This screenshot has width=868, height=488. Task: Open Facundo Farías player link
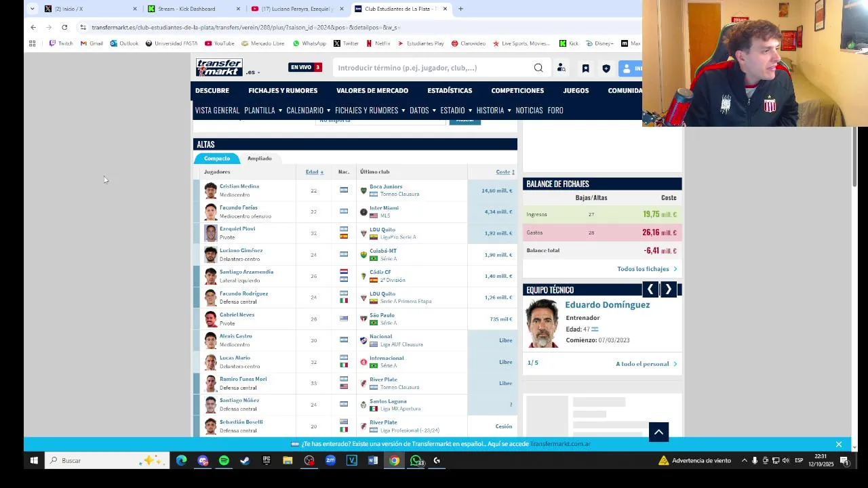tap(239, 207)
